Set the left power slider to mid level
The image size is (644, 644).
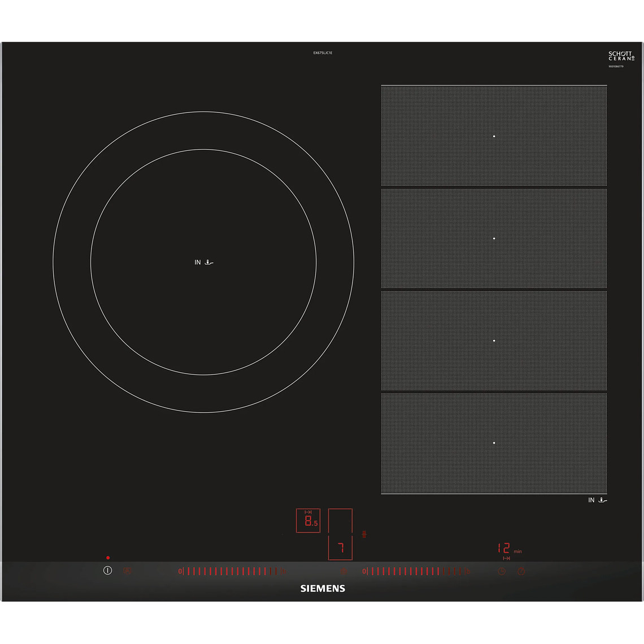click(232, 571)
